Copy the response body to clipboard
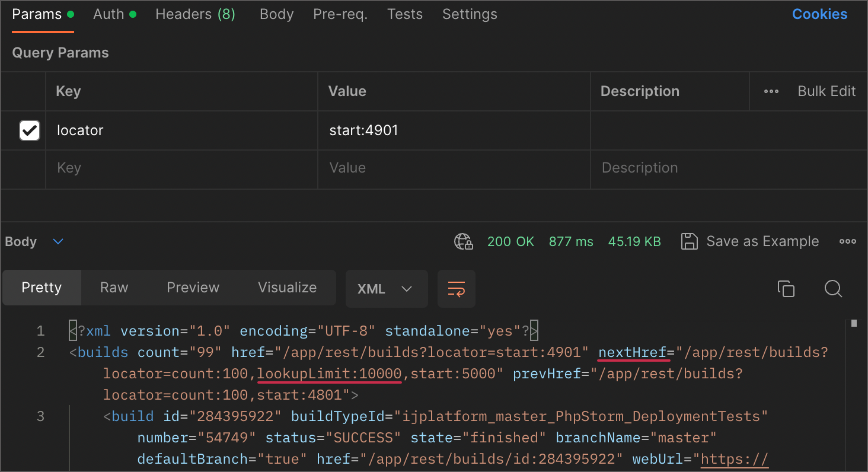868x472 pixels. tap(786, 289)
